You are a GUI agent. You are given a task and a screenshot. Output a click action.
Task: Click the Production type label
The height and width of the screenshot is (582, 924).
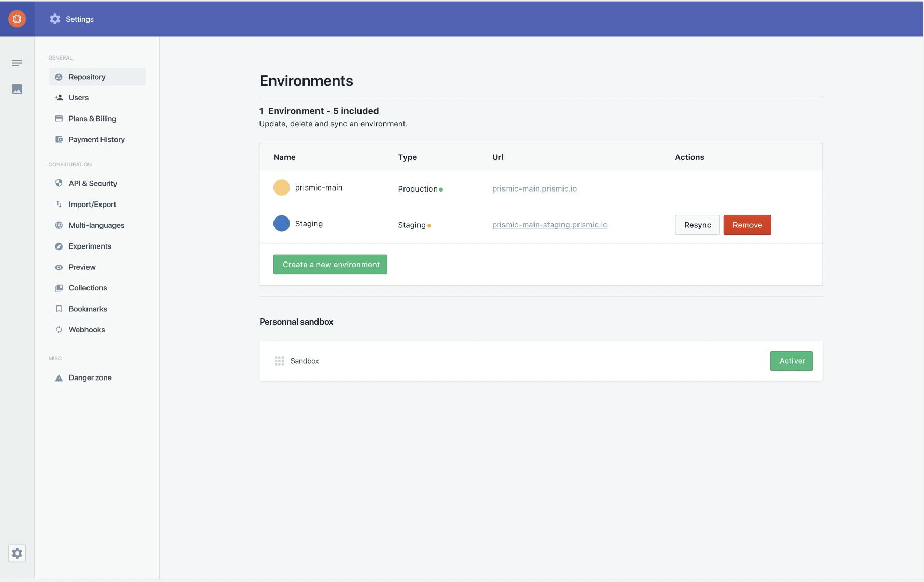point(417,189)
